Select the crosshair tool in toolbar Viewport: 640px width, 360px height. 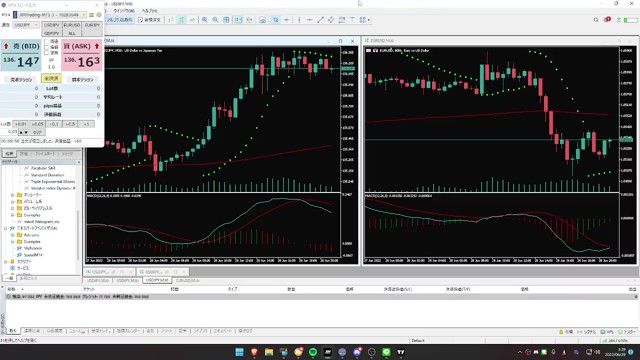[287, 20]
